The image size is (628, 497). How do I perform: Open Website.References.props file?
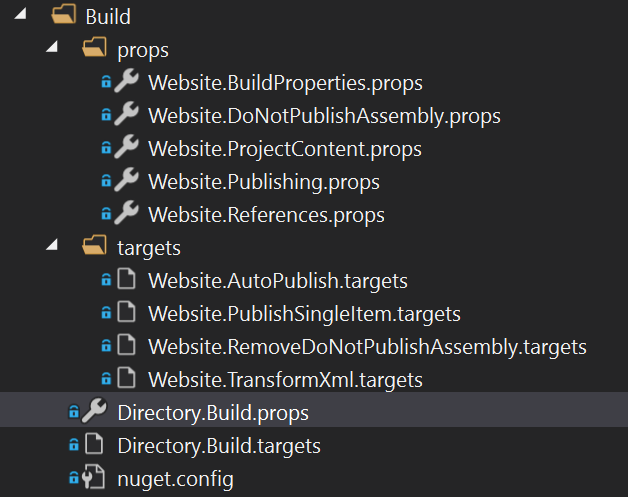[x=266, y=215]
